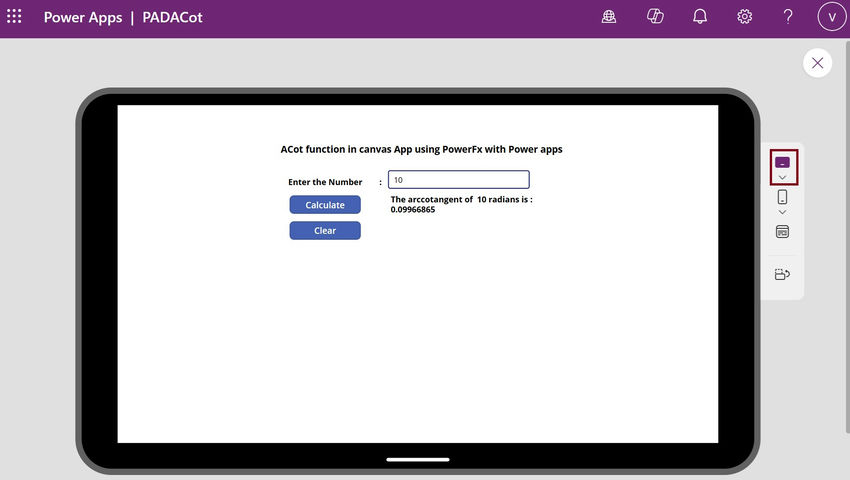
Task: Close the app preview with X
Action: pyautogui.click(x=817, y=63)
